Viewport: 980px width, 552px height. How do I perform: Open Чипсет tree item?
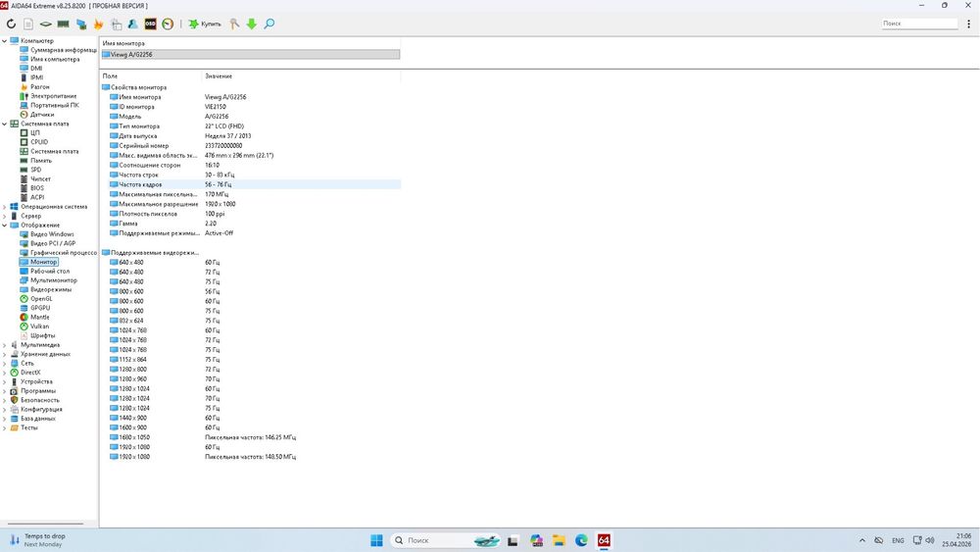[35, 178]
